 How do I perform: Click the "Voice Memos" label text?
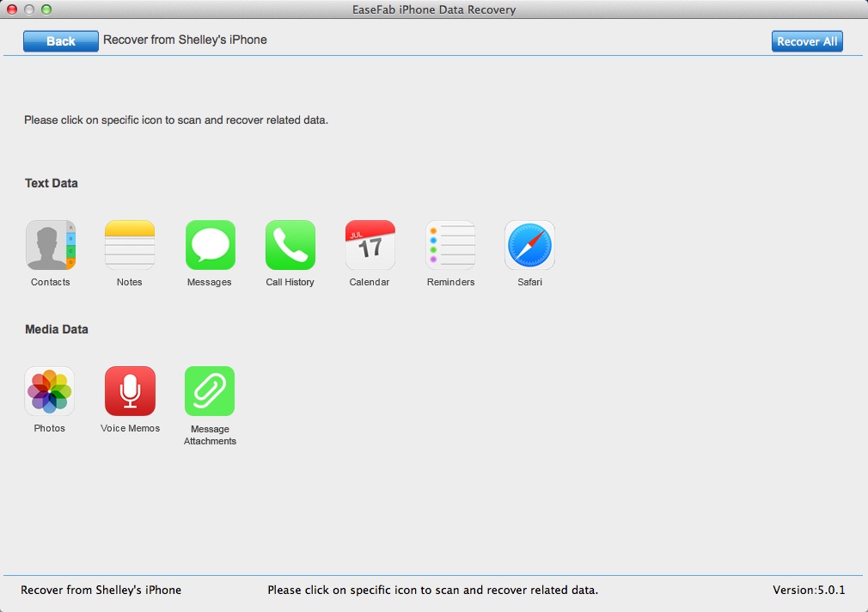coord(130,428)
